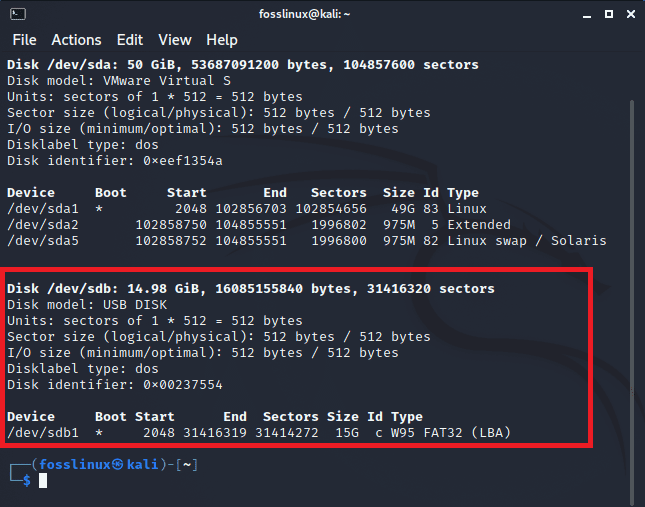
Task: Open the Edit menu
Action: click(130, 40)
